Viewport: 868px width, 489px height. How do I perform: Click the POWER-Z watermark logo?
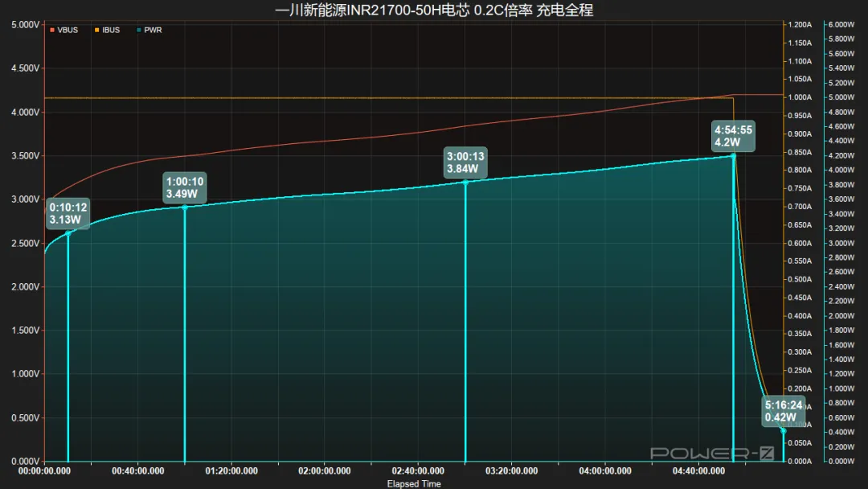pyautogui.click(x=712, y=454)
